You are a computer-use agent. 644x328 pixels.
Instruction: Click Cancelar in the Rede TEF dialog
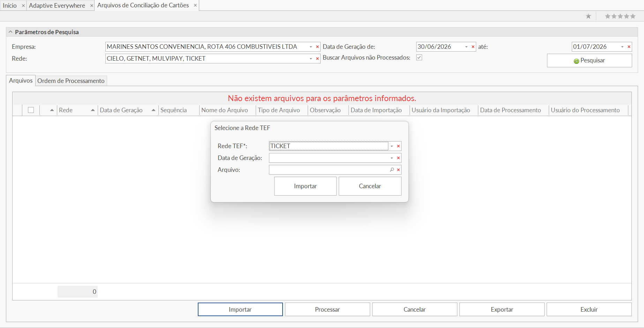(370, 186)
